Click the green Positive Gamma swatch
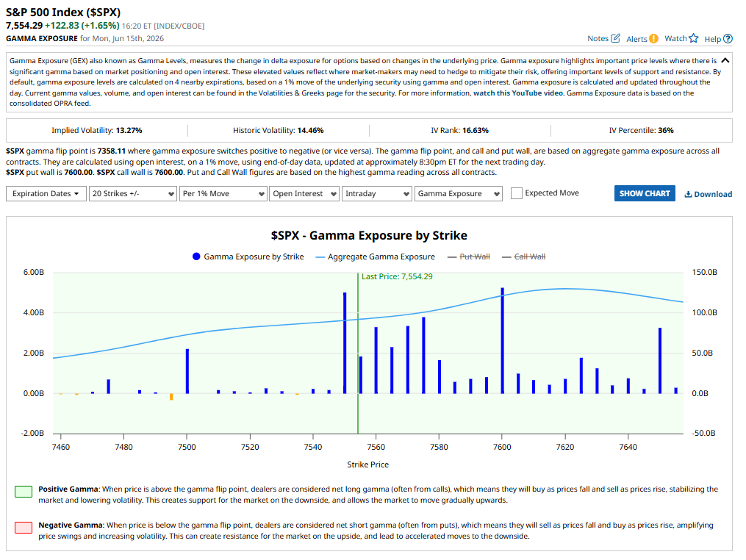Viewport: 746px width, 560px height. tap(24, 492)
